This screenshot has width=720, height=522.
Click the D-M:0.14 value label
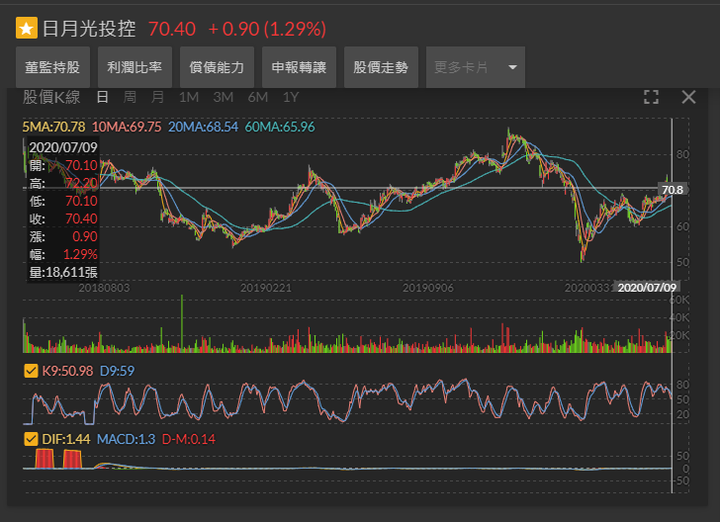189,439
